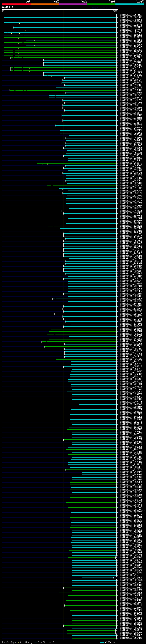Viewport: 146px width, 644px height.
Task: Click the cyan ~100% identity legend segment
Action: (x=130, y=4)
